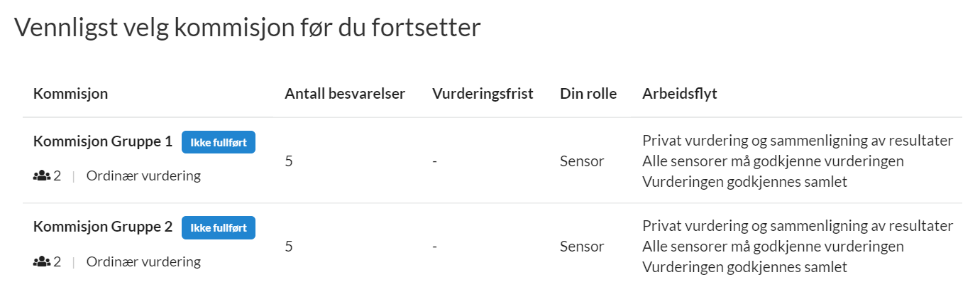Click the Antall besvarelser column header

pos(345,94)
